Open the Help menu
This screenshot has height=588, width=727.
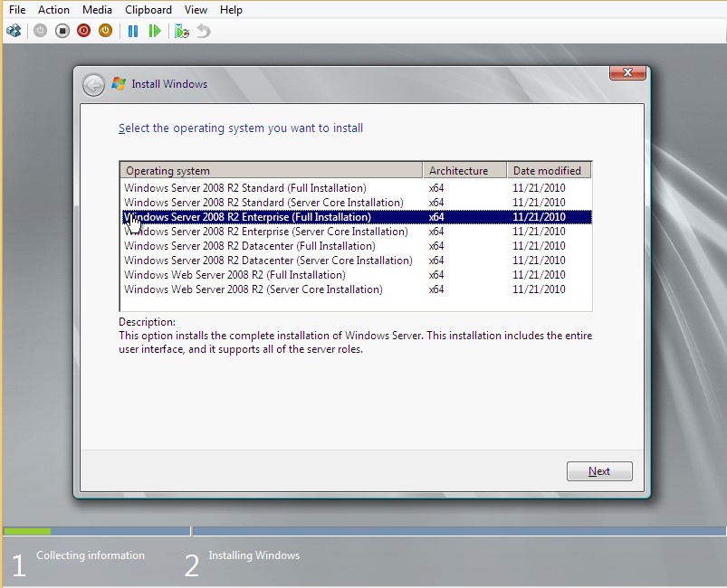[x=231, y=10]
